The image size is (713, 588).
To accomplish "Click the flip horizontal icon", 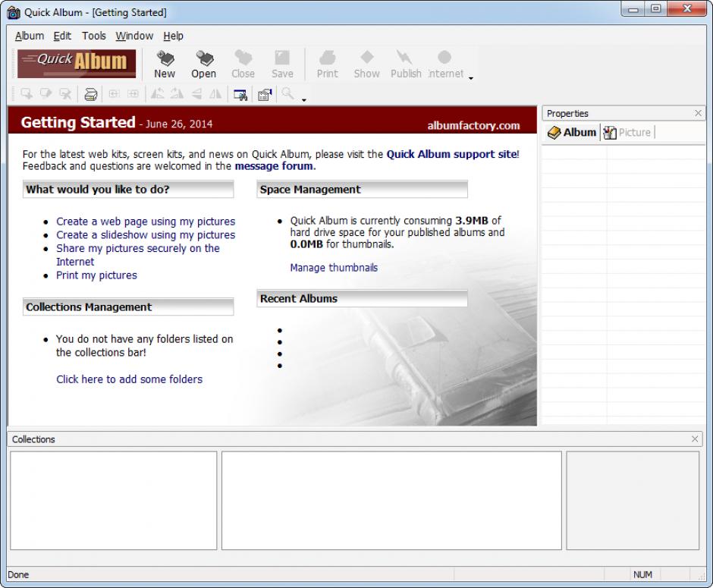I will (215, 93).
